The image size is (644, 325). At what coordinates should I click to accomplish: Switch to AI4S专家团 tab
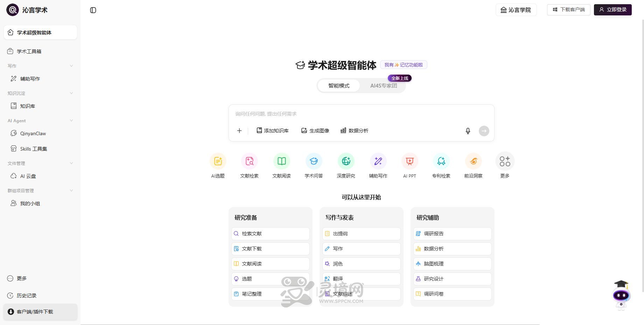coord(384,86)
